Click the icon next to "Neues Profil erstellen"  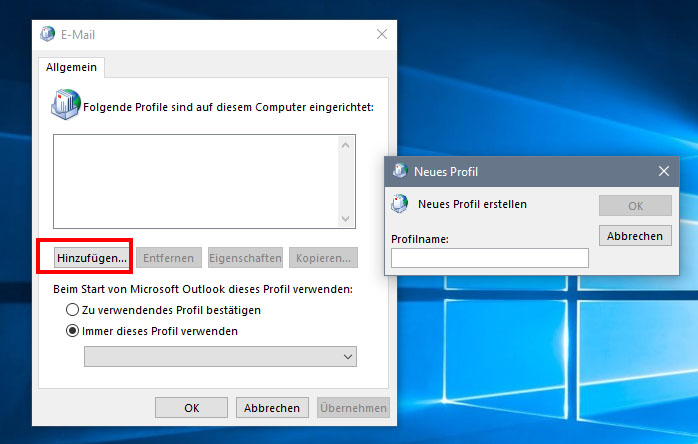point(400,204)
